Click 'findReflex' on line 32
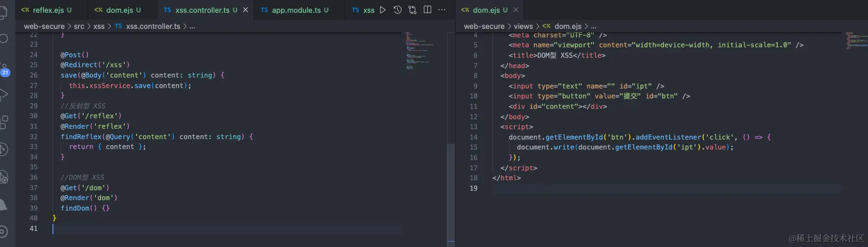 coord(81,137)
